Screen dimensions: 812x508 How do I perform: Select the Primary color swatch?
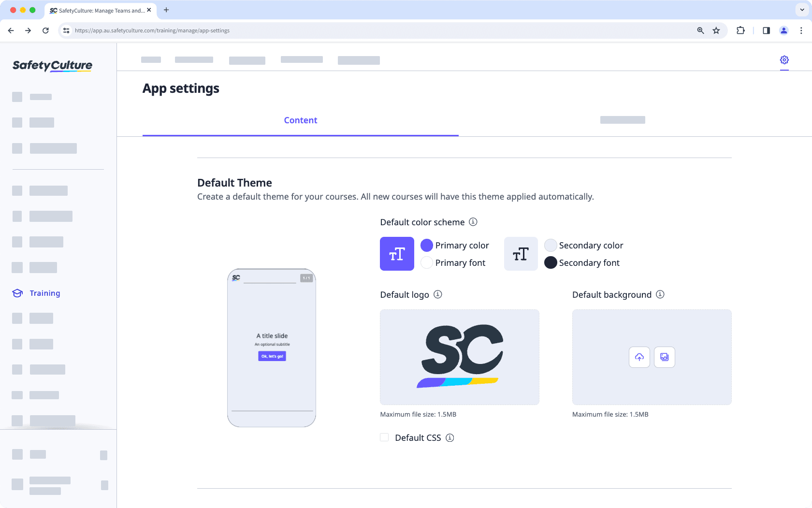(x=427, y=245)
